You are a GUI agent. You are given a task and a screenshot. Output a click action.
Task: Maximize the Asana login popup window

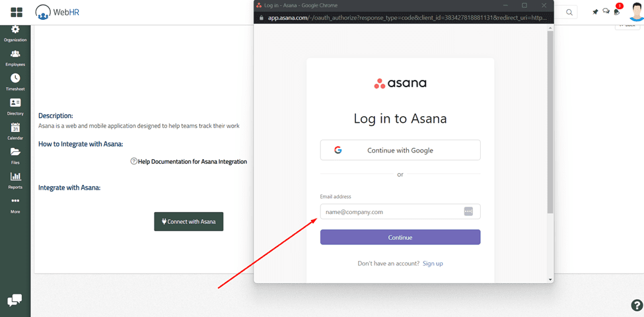524,5
